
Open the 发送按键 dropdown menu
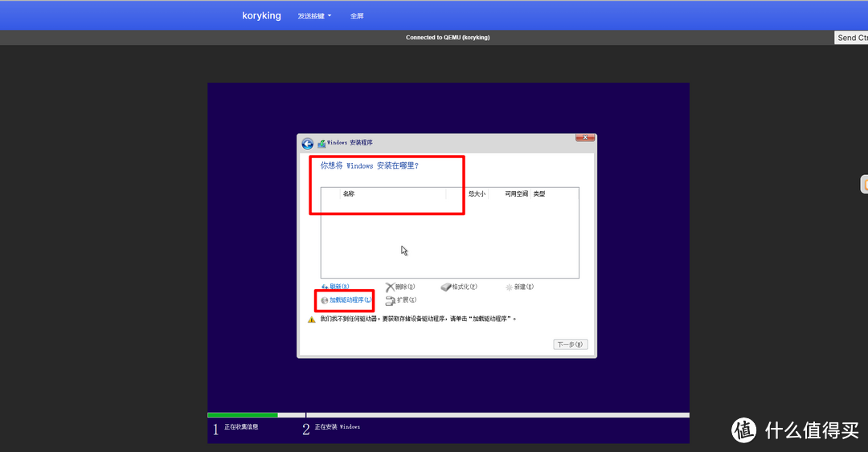click(314, 16)
